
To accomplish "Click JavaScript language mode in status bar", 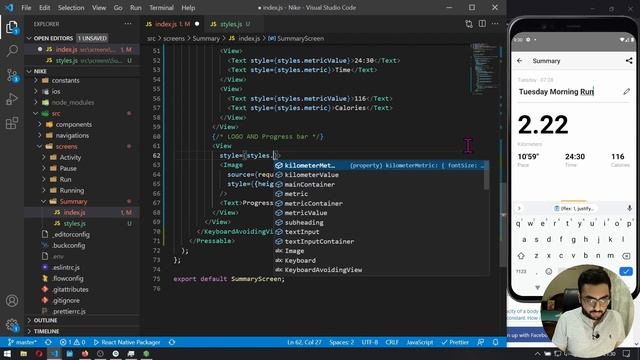I will point(420,342).
